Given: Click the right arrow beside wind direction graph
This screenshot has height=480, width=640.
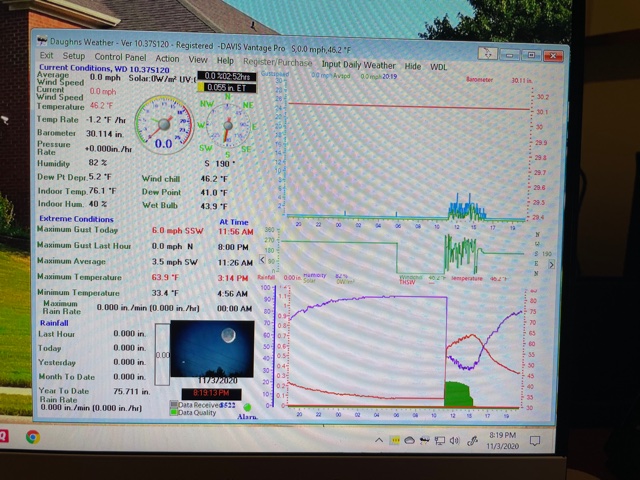Looking at the screenshot, I should pyautogui.click(x=551, y=264).
